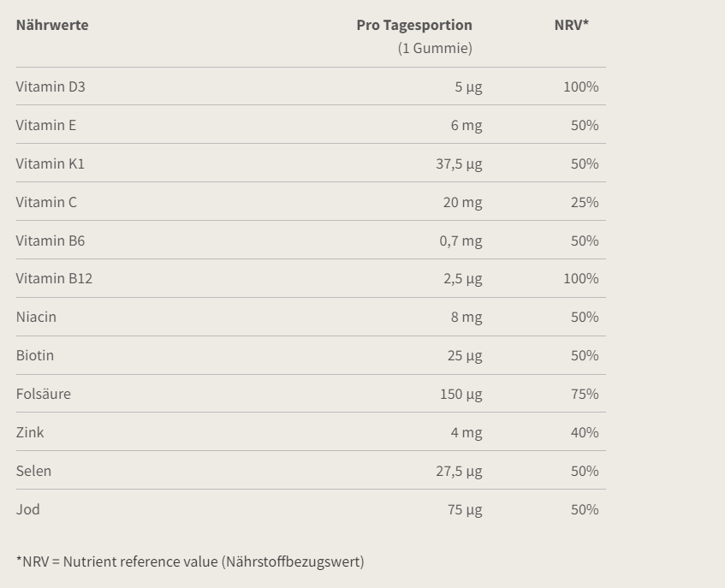The height and width of the screenshot is (588, 725).
Task: Select the Niacin row label
Action: [36, 317]
